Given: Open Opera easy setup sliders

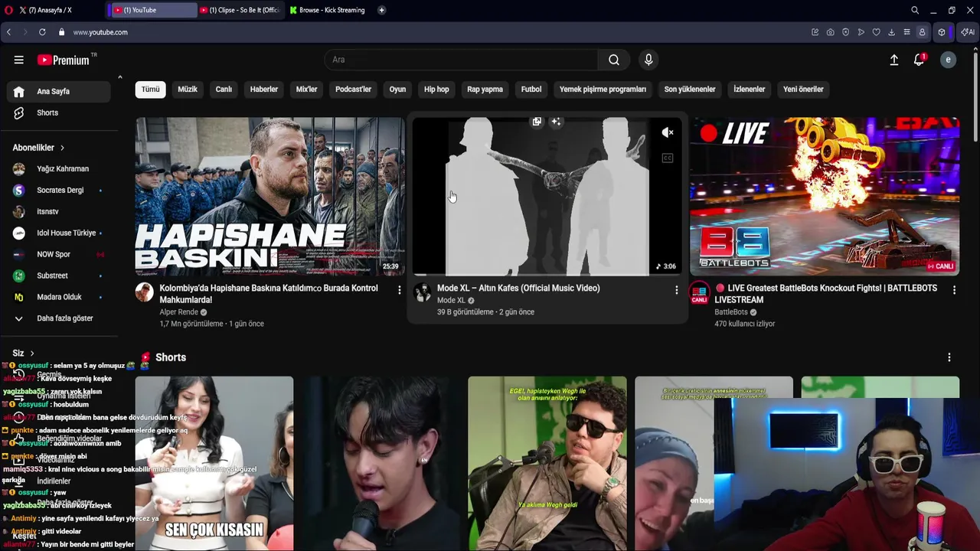Looking at the screenshot, I should coord(906,32).
